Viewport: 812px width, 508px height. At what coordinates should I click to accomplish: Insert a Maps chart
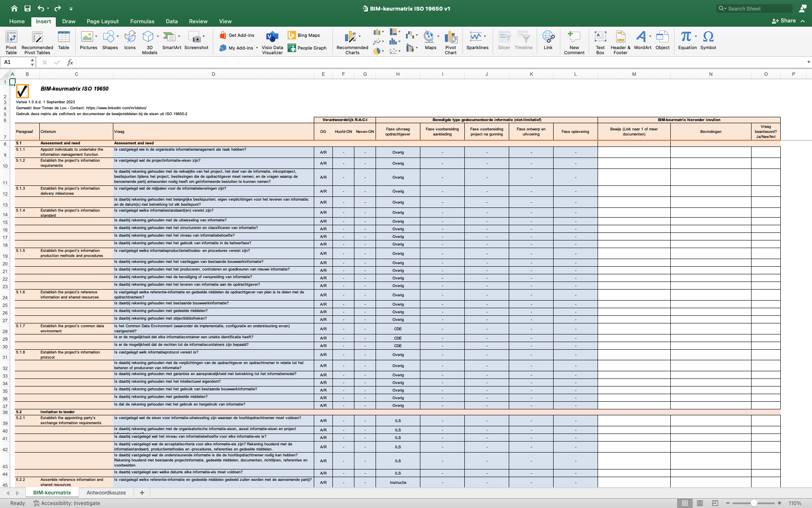(x=431, y=40)
